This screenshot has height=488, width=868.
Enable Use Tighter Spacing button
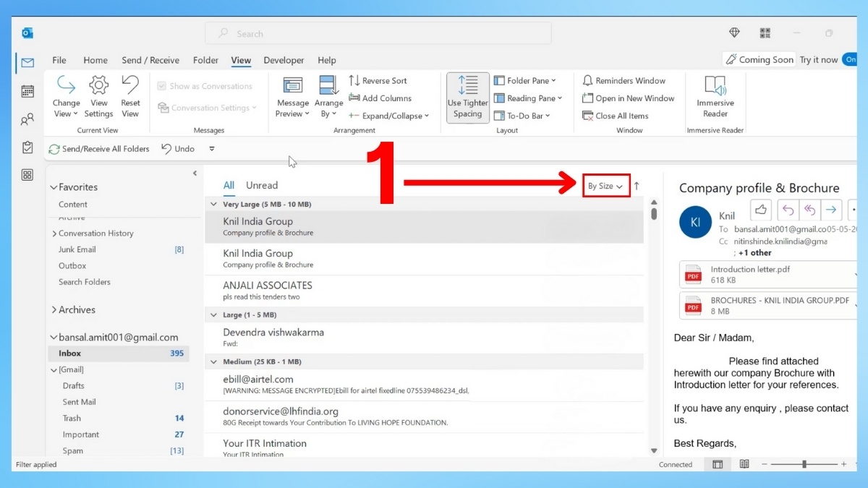(467, 98)
